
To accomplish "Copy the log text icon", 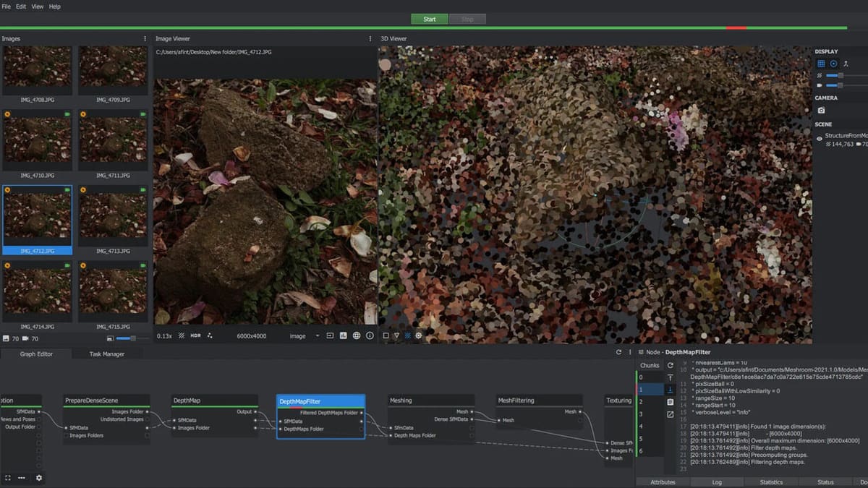I will tap(671, 402).
